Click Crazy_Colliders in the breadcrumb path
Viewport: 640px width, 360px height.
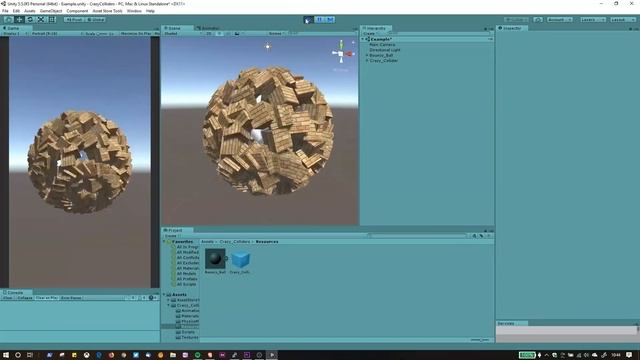pos(235,242)
